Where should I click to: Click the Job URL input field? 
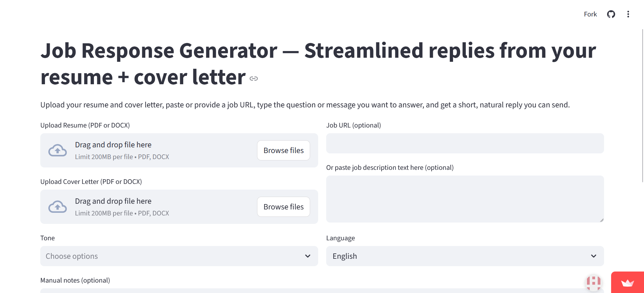pos(465,143)
